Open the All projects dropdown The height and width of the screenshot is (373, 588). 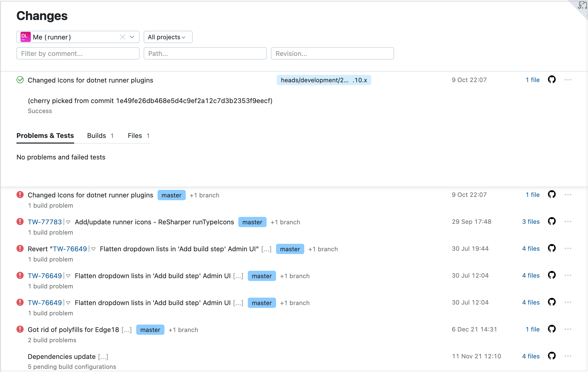click(168, 37)
